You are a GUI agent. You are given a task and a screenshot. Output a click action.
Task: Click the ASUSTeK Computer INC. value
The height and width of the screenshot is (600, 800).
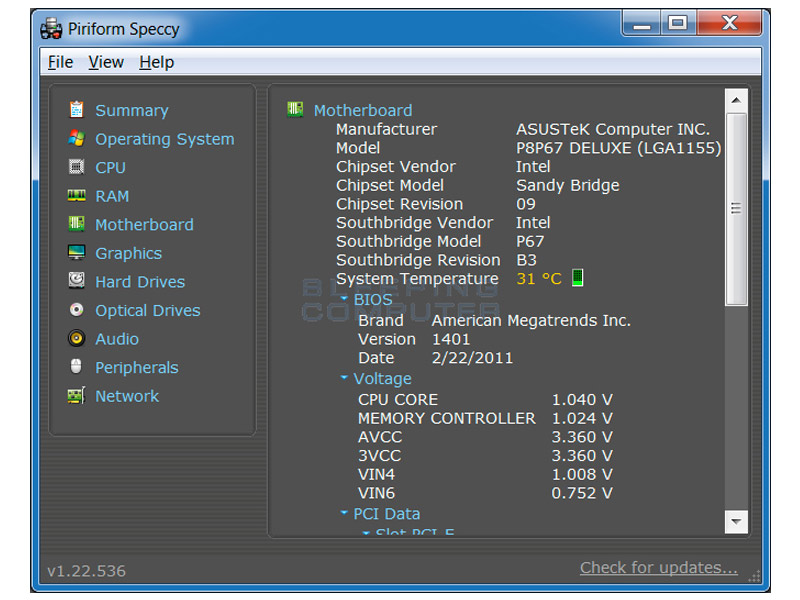tap(613, 129)
